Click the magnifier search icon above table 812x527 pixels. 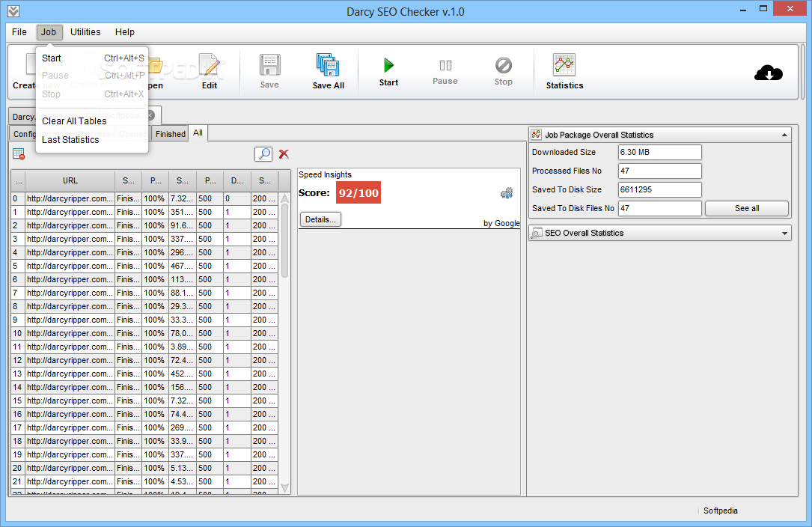click(x=263, y=154)
